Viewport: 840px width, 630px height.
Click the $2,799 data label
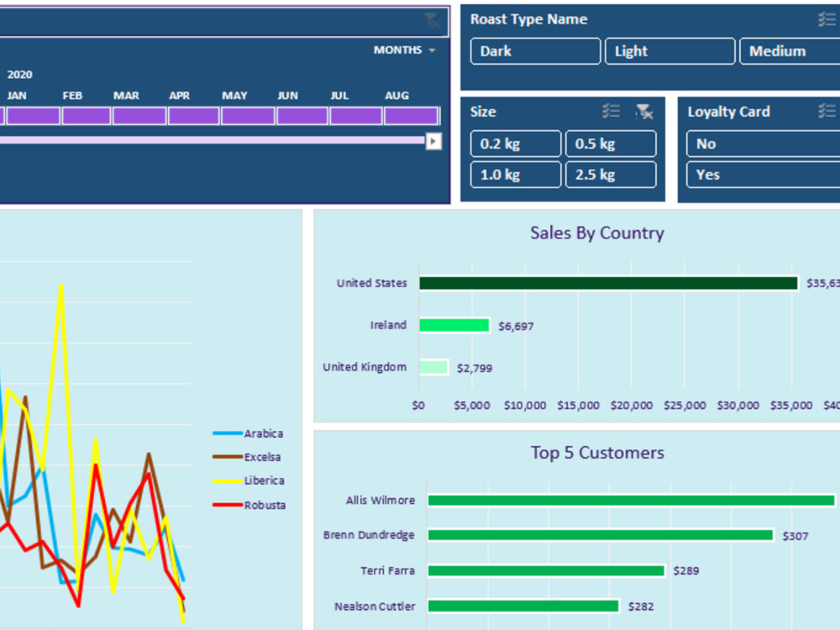[x=475, y=368]
